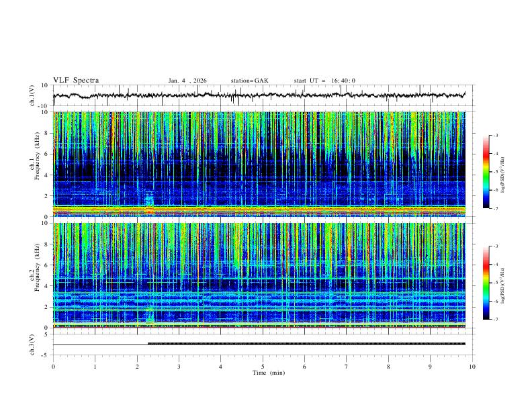Click the ch.3 voltage trace panel
This screenshot has width=532, height=411.
click(x=264, y=345)
